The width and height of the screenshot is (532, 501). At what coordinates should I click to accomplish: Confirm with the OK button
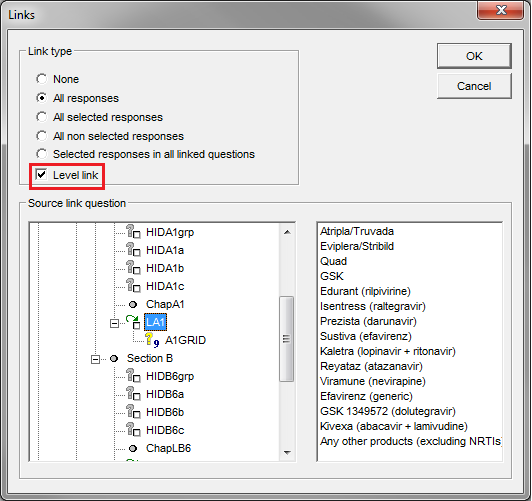(474, 56)
